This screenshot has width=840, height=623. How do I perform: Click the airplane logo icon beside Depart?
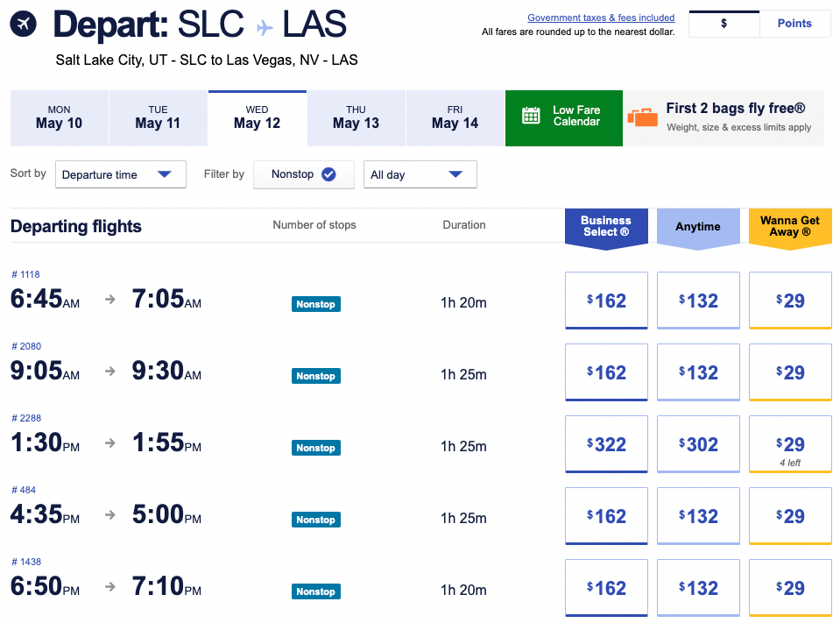pyautogui.click(x=24, y=24)
